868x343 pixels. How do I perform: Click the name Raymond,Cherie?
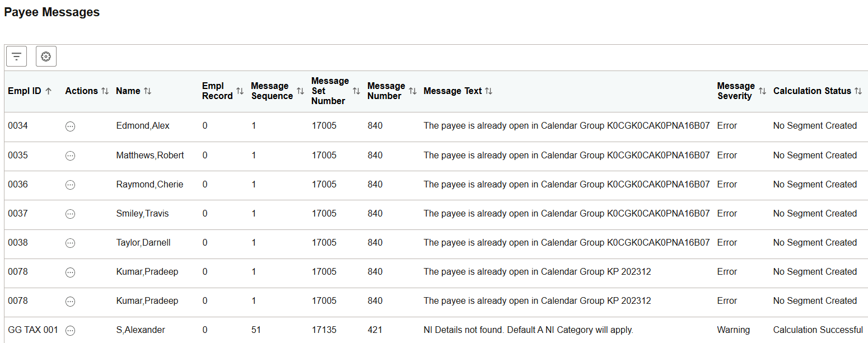[150, 184]
